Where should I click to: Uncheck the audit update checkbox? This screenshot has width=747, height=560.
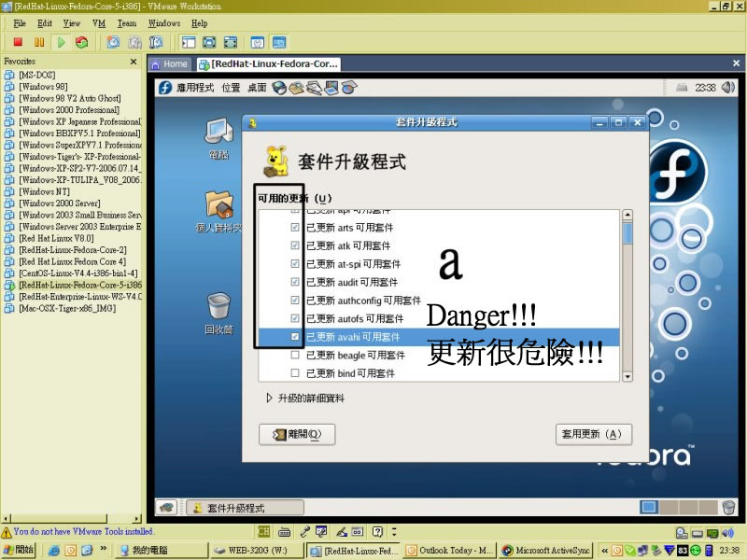pyautogui.click(x=295, y=282)
